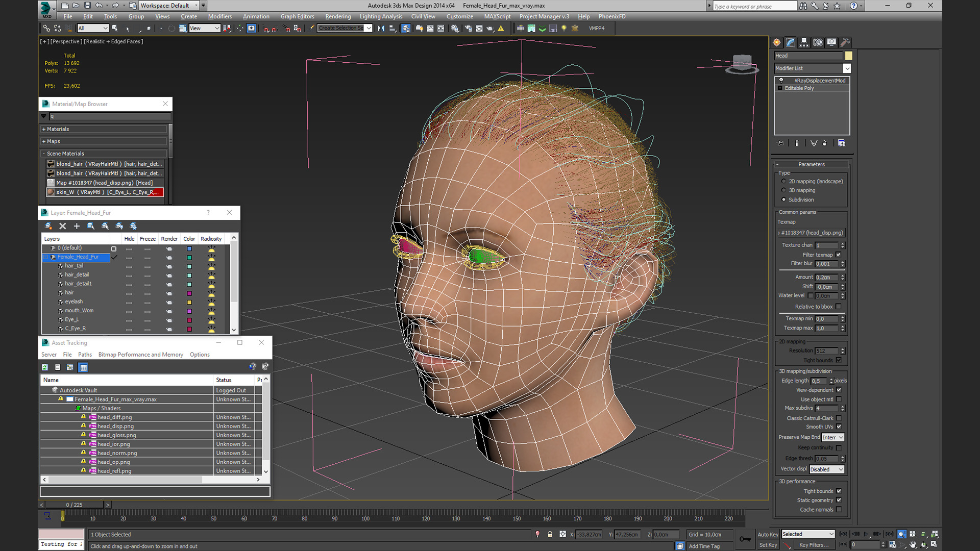This screenshot has height=551, width=980.
Task: Open Preserve Map Bnd dropdown
Action: point(833,438)
